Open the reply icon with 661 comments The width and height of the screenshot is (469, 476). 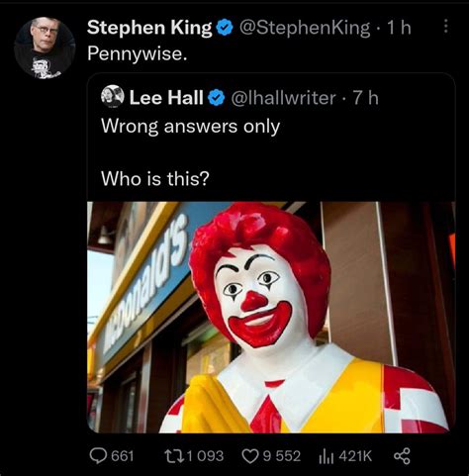click(98, 456)
